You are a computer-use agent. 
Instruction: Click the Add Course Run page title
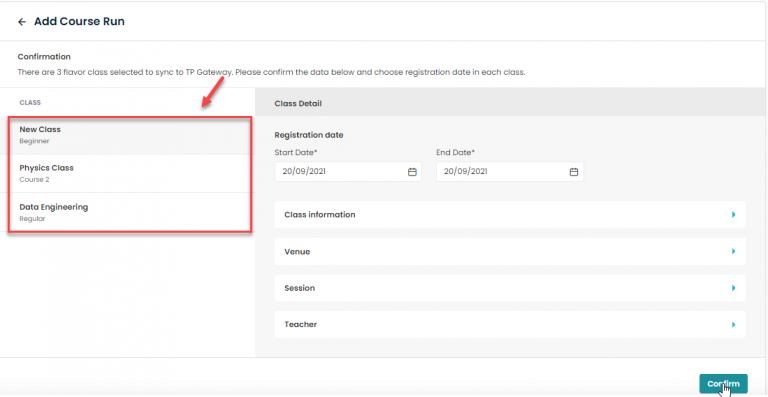click(79, 22)
